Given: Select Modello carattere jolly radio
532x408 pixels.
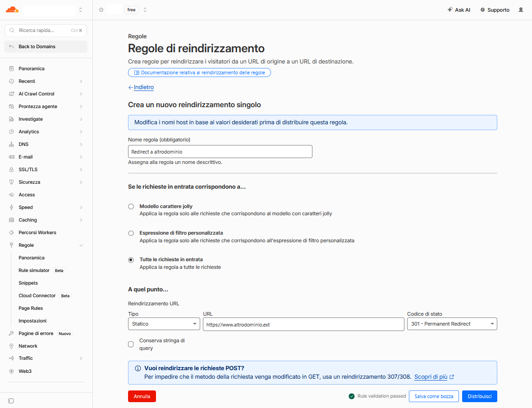Looking at the screenshot, I should coord(131,206).
